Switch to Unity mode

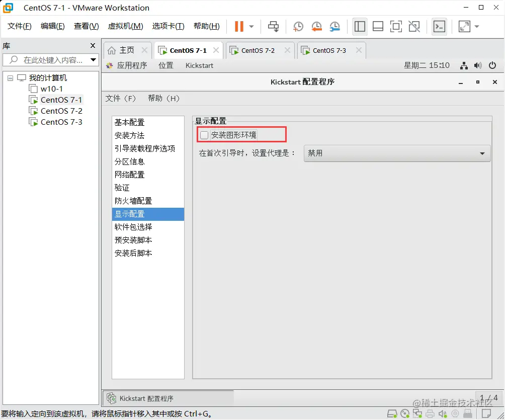[x=414, y=27]
